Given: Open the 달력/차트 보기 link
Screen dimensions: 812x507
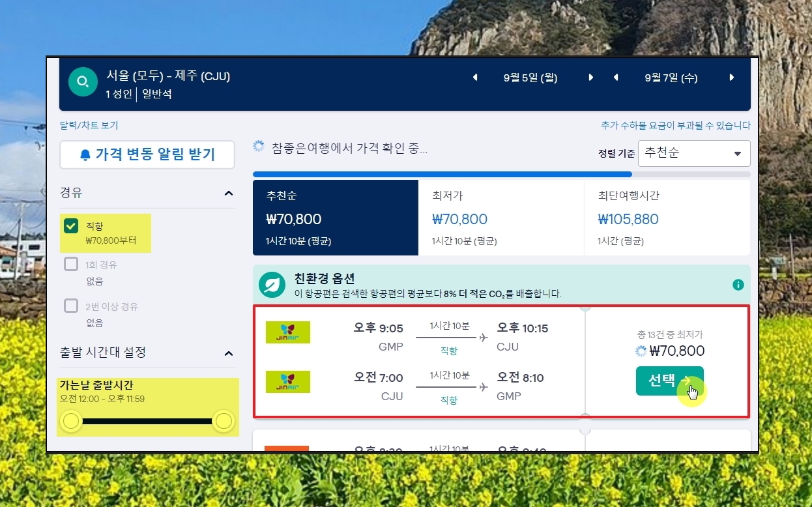Looking at the screenshot, I should (x=89, y=126).
